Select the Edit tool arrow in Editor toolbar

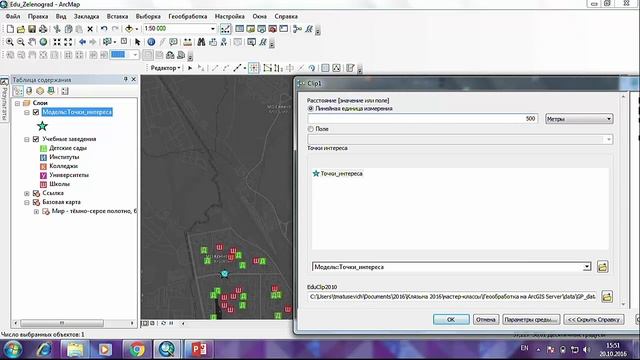click(190, 68)
